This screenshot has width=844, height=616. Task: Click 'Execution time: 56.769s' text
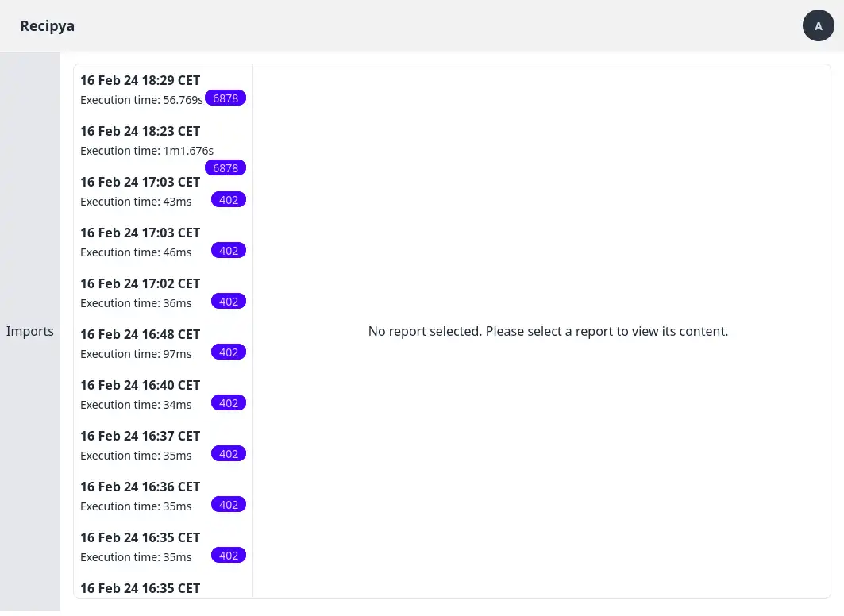(141, 100)
